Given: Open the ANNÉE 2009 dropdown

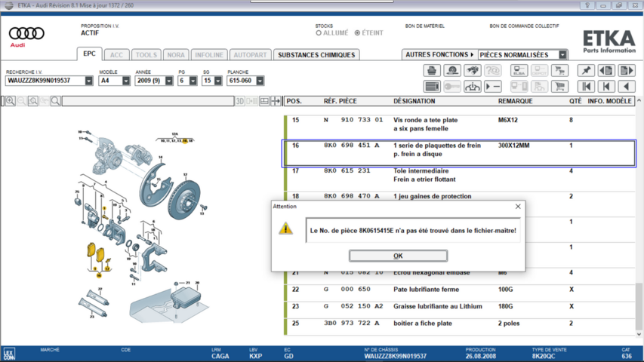Looking at the screenshot, I should click(x=169, y=81).
